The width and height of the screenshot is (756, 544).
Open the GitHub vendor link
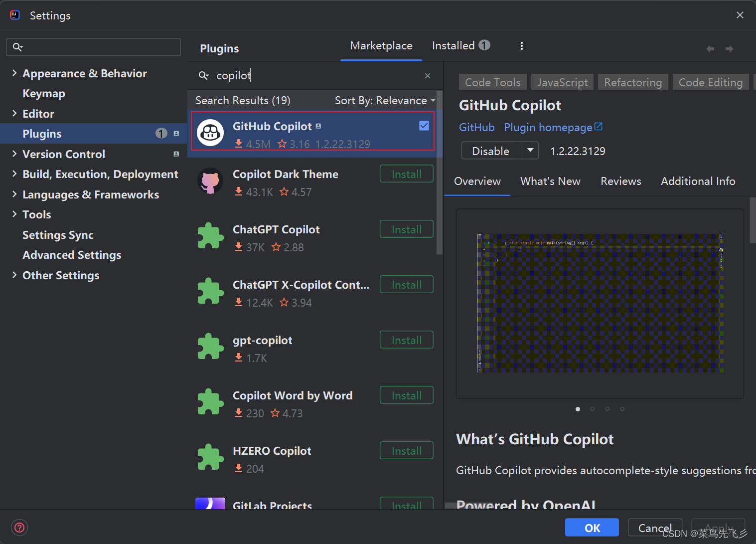[x=477, y=127]
